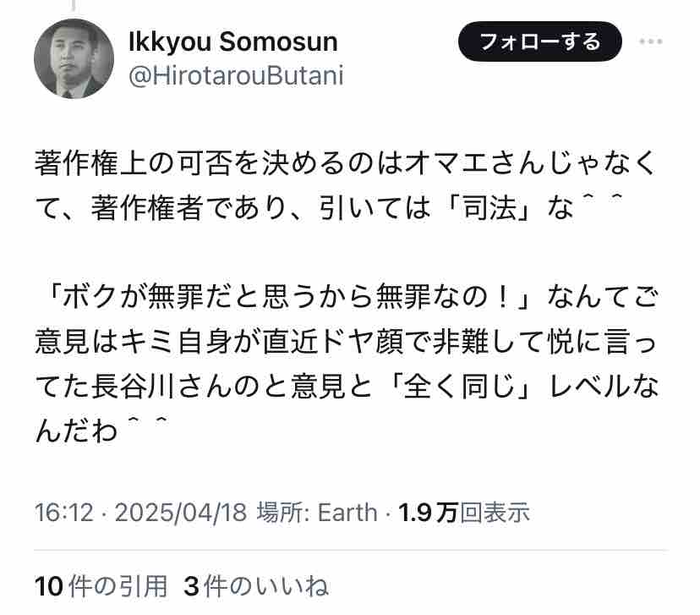This screenshot has width=700, height=615.
Task: Select the thread connector line above the avatar
Action: coord(74,5)
